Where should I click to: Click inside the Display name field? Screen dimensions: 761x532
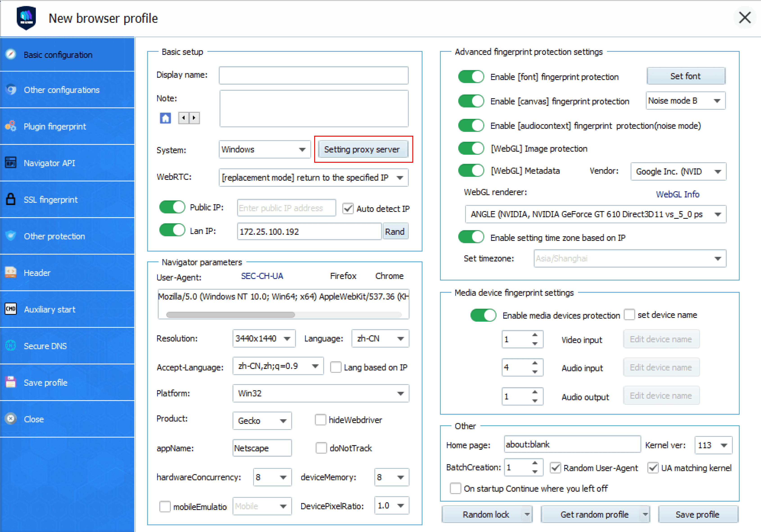(313, 75)
